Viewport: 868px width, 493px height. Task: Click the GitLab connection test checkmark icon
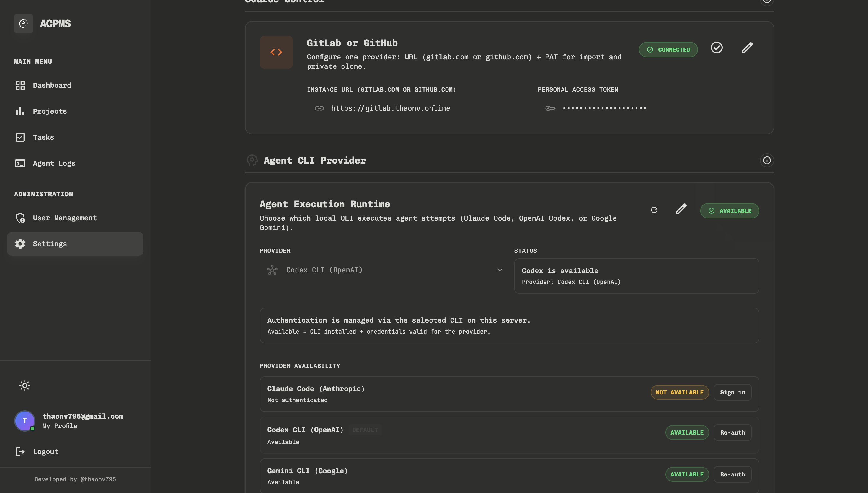[x=716, y=48]
